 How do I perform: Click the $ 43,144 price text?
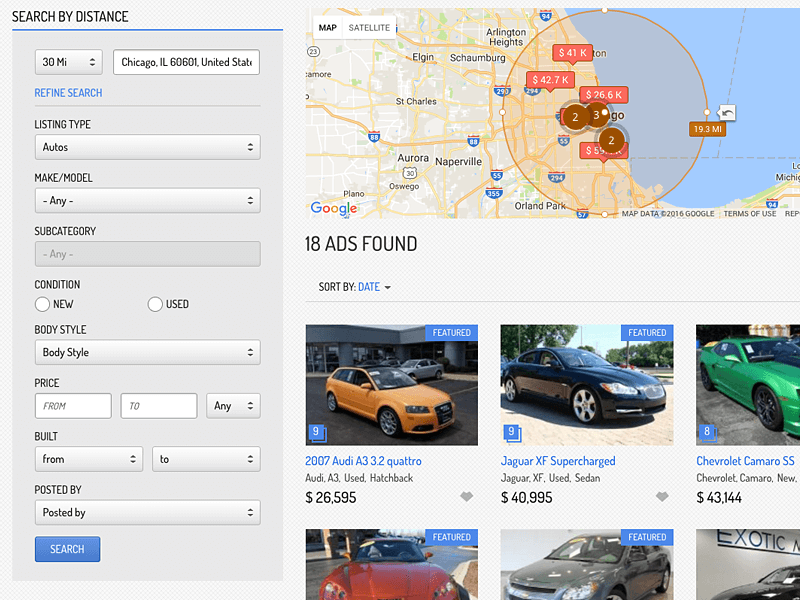(x=719, y=497)
